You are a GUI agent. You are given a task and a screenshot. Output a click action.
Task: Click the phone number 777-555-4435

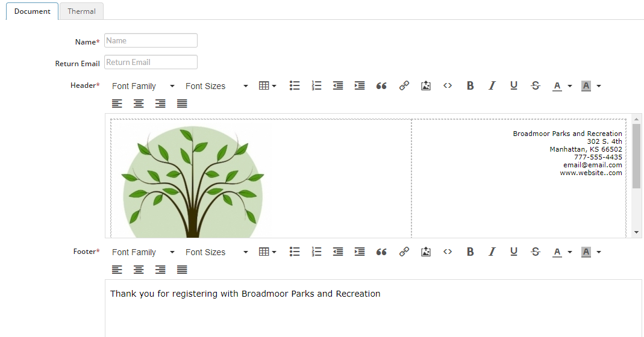598,157
